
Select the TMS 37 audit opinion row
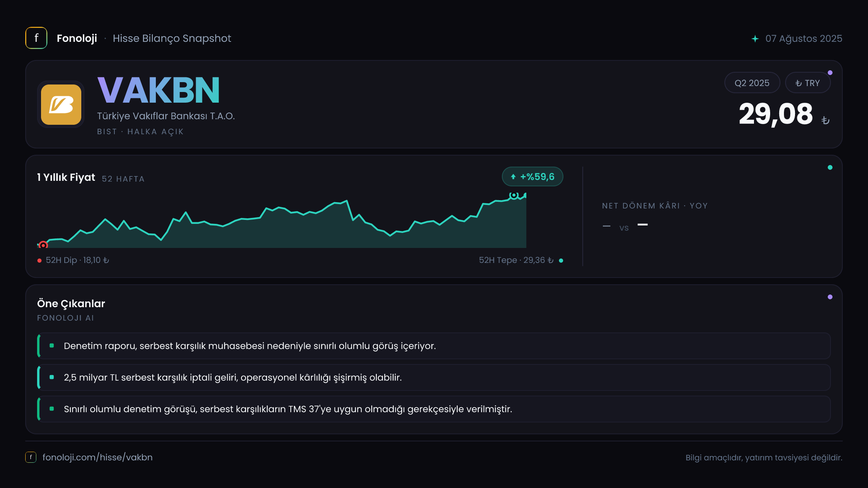click(434, 409)
